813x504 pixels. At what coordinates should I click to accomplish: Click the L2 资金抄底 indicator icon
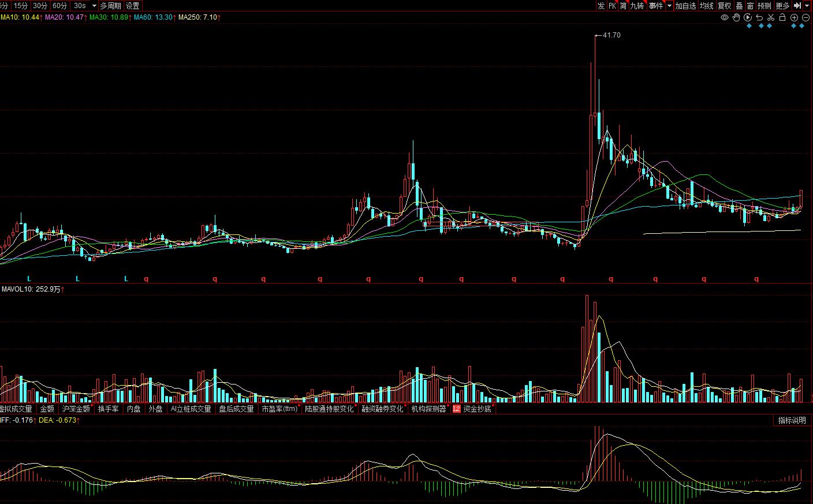(456, 409)
